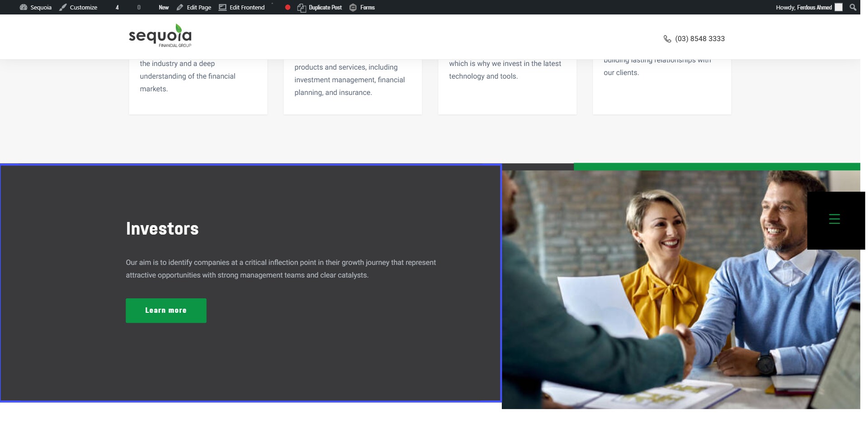Click the Edit Frontend screen icon
Image resolution: width=868 pixels, height=438 pixels.
pos(222,7)
